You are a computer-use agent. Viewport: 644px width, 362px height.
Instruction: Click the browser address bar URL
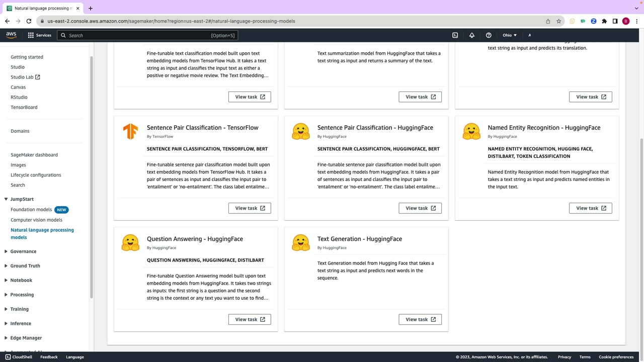[171, 21]
